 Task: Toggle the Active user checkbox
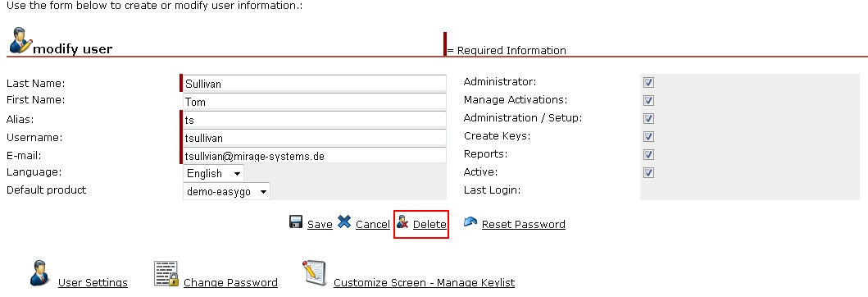(x=649, y=173)
